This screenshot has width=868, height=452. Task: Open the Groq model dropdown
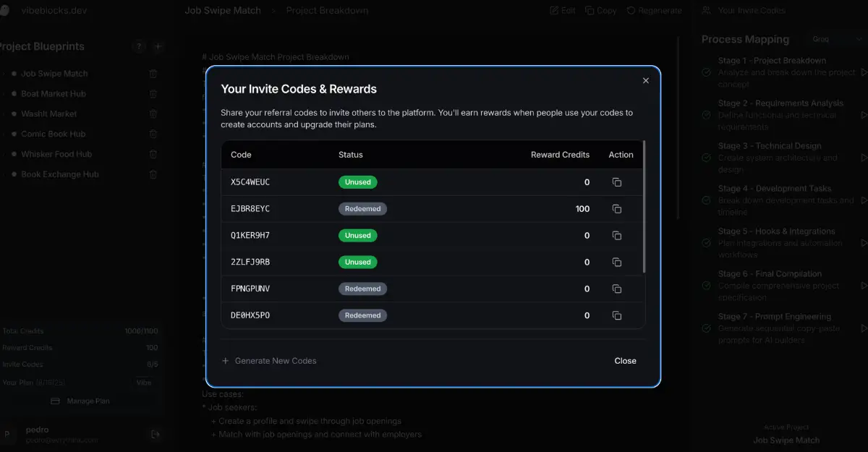(838, 40)
